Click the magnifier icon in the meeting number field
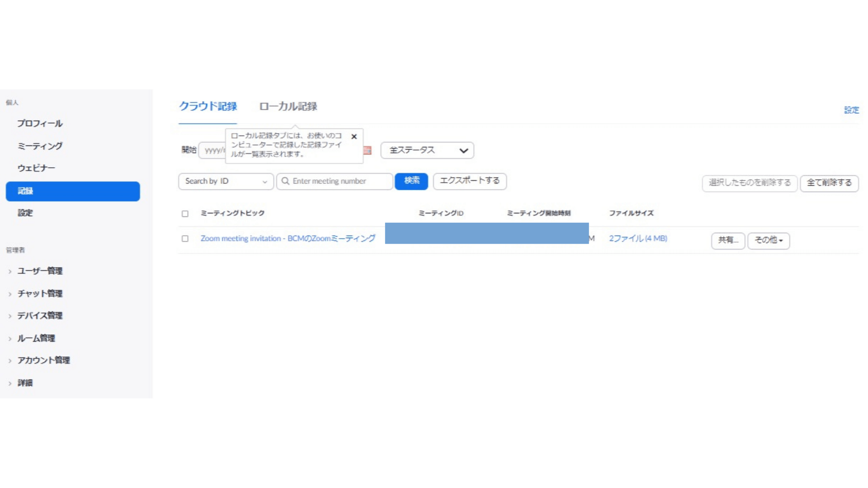The image size is (868, 488). tap(286, 181)
